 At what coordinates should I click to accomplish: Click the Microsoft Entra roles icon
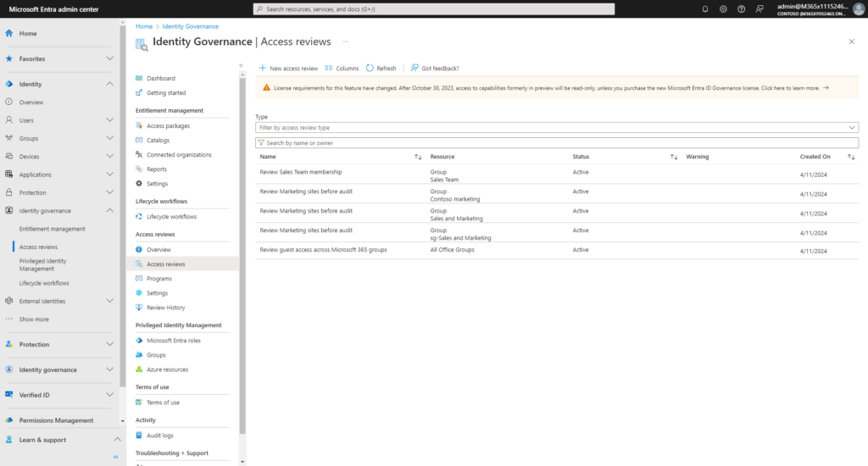click(139, 341)
